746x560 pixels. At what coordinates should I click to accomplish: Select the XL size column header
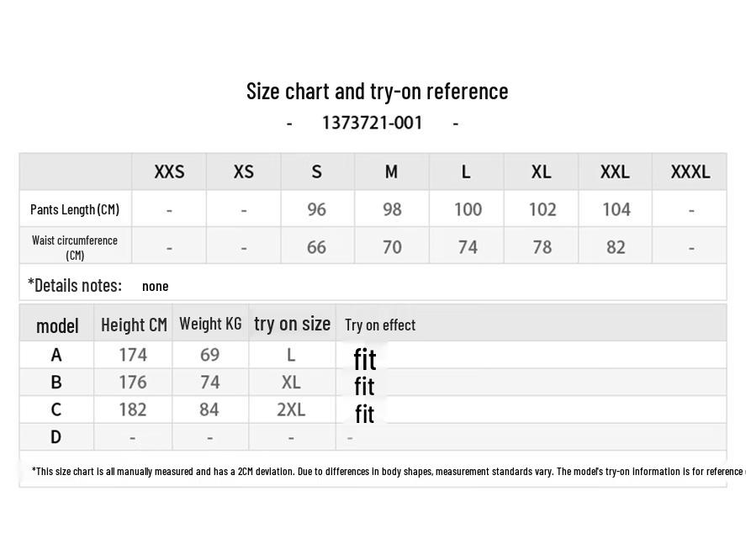[x=541, y=172]
